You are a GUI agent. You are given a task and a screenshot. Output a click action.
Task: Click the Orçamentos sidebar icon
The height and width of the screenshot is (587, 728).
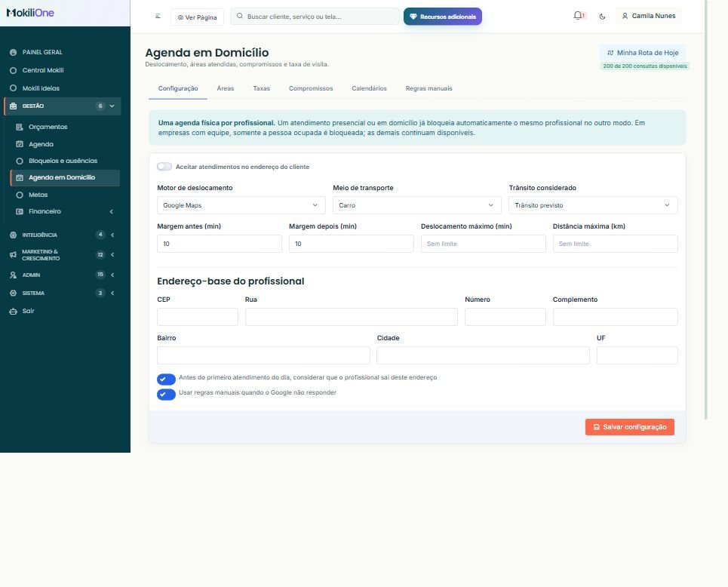coord(20,127)
